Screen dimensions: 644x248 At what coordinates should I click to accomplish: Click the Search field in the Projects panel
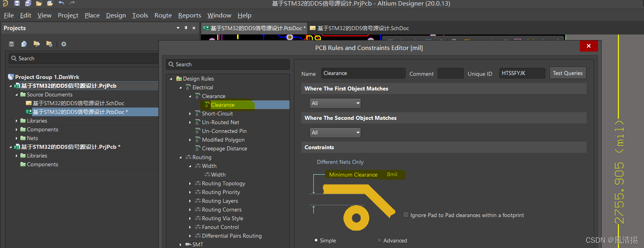(x=84, y=58)
